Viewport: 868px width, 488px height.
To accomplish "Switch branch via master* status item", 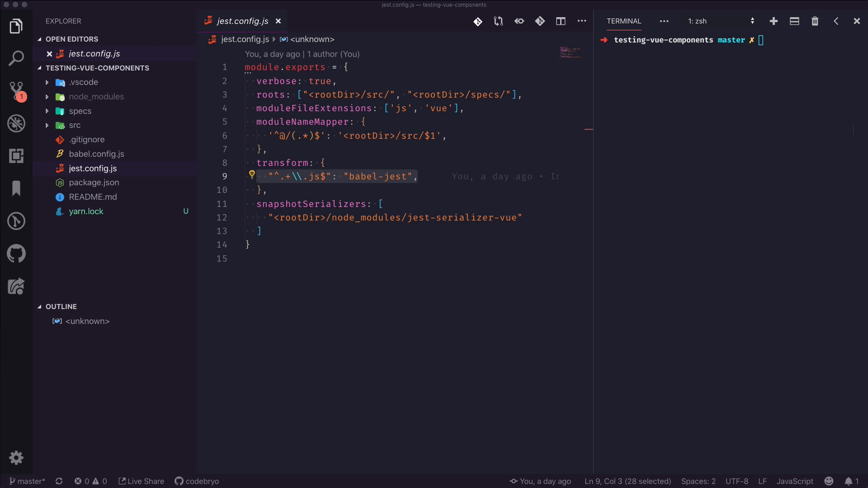I will (27, 481).
